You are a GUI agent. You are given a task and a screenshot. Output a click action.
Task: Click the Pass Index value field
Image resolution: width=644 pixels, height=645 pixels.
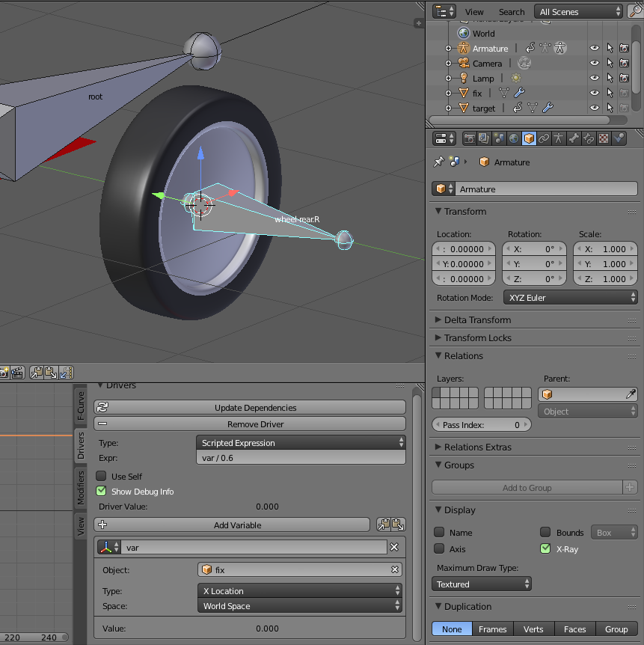coord(482,425)
